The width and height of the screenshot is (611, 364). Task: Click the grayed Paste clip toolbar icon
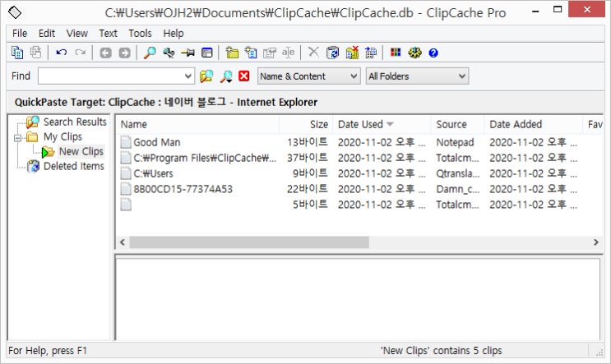36,53
